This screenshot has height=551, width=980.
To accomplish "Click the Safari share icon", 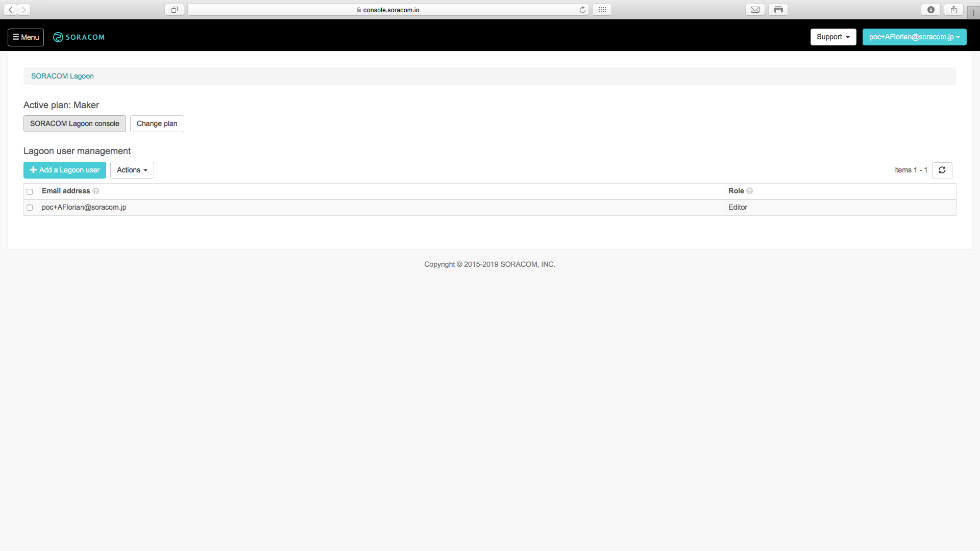I will (x=953, y=10).
